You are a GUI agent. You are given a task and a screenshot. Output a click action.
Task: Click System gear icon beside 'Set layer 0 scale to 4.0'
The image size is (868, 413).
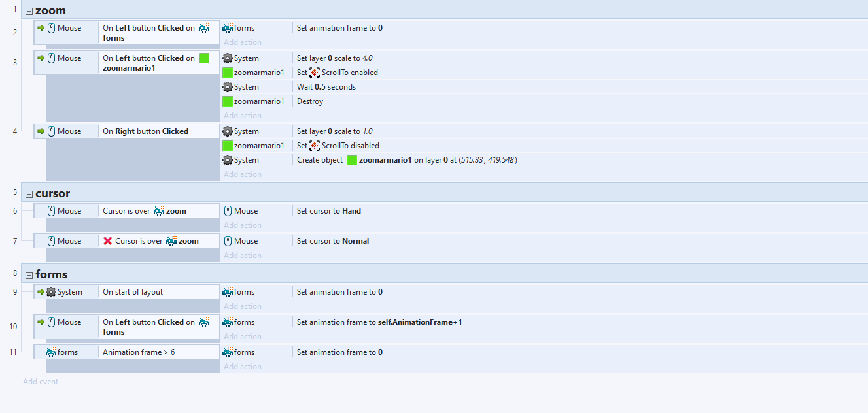pyautogui.click(x=228, y=58)
